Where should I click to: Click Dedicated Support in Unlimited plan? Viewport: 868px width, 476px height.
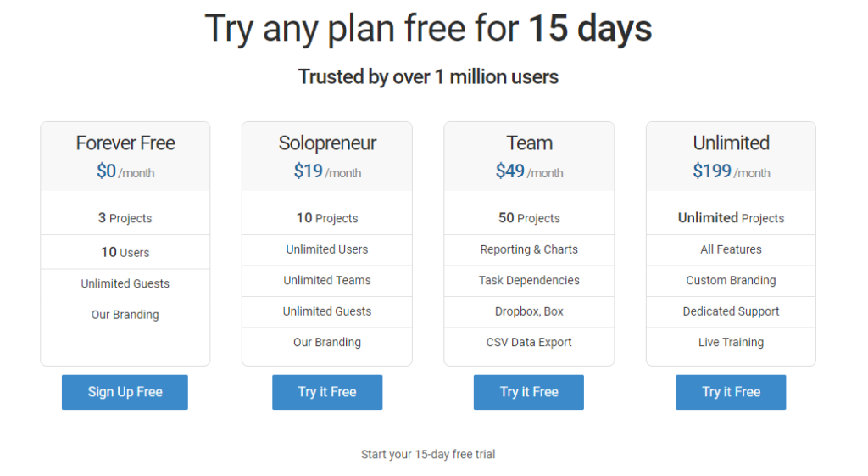(x=731, y=311)
